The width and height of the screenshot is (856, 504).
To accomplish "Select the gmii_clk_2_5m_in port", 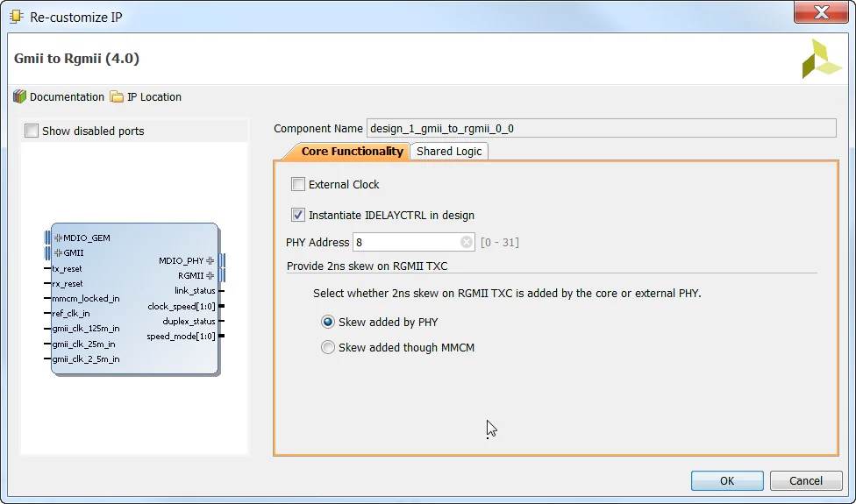I will pyautogui.click(x=86, y=358).
